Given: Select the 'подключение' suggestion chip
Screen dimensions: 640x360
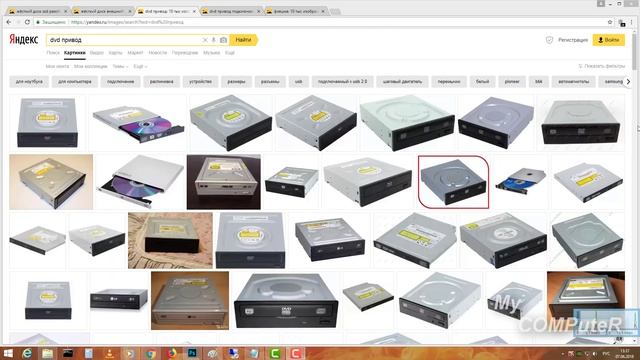Looking at the screenshot, I should [x=120, y=82].
